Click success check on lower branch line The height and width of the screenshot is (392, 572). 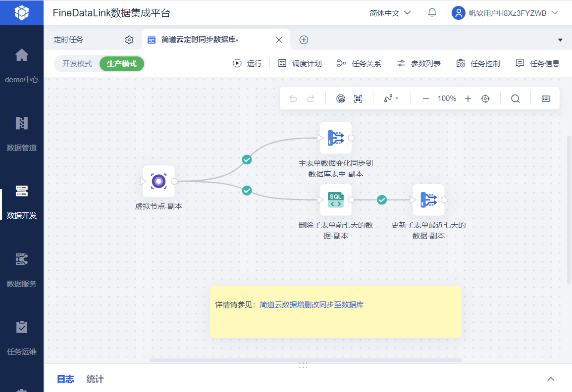[x=247, y=191]
